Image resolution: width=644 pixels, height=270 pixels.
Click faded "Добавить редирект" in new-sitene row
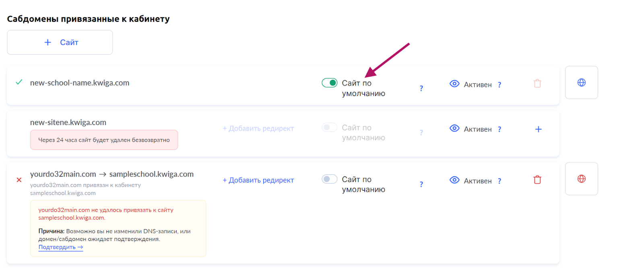[258, 128]
